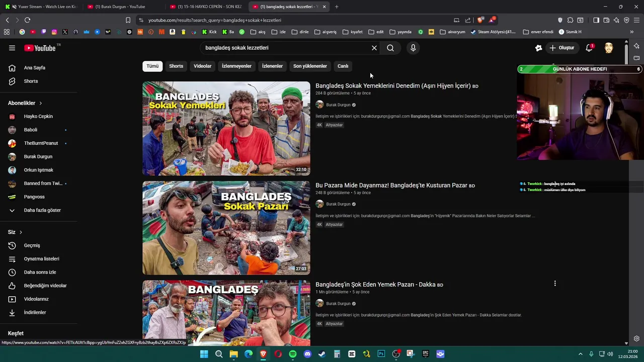The image size is (644, 362).
Task: Open the Steam Atölyesi bookmark
Action: [493, 32]
